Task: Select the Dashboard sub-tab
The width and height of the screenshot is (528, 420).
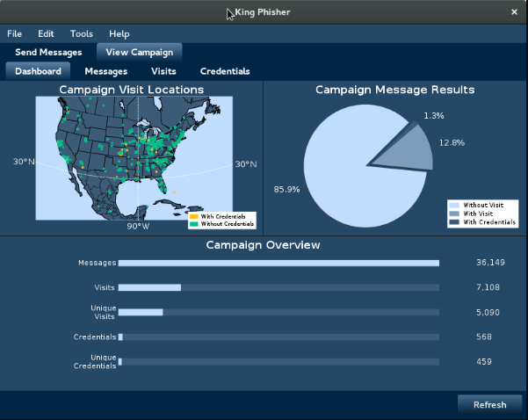Action: [38, 71]
